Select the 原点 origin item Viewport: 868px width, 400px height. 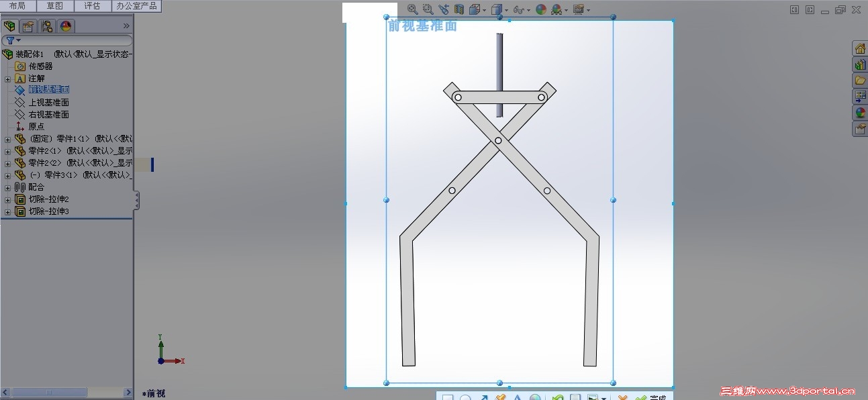[36, 127]
